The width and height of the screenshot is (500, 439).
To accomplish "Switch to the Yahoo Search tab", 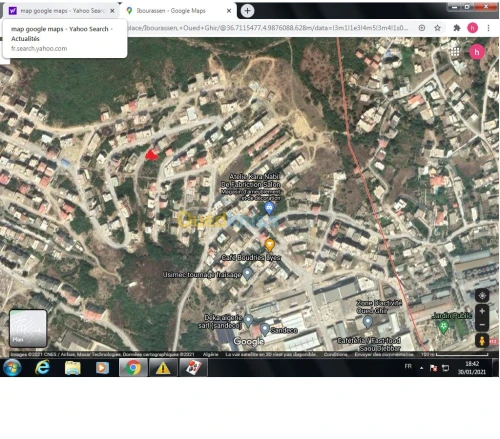I will pos(62,11).
